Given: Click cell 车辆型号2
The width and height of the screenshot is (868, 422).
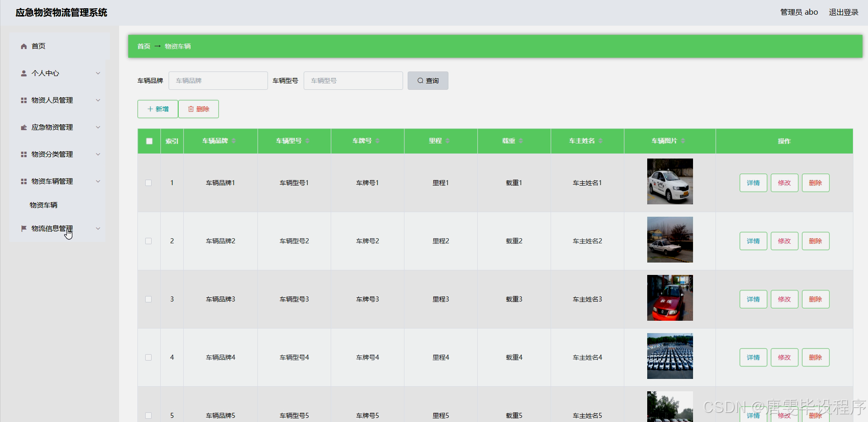Looking at the screenshot, I should [x=294, y=241].
